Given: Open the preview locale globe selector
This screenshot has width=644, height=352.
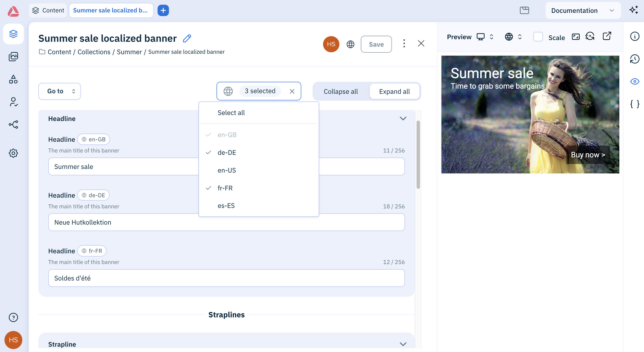Looking at the screenshot, I should [x=513, y=37].
